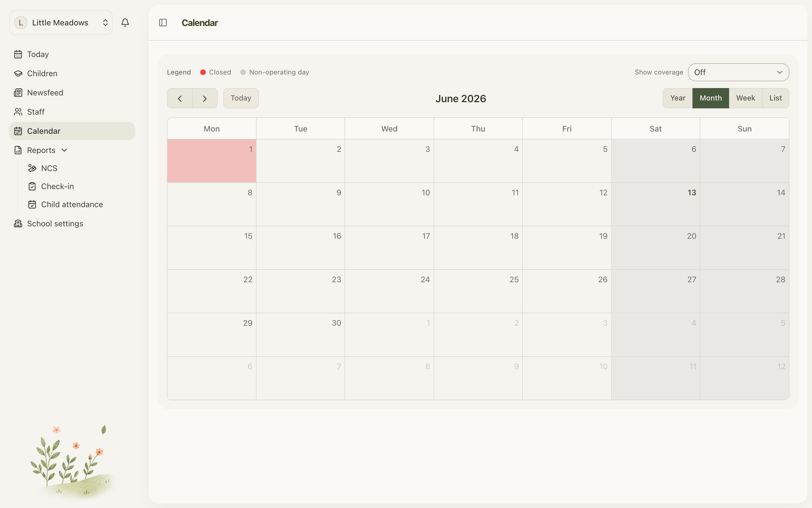Click the Sat column header
This screenshot has height=508, width=812.
pos(656,129)
